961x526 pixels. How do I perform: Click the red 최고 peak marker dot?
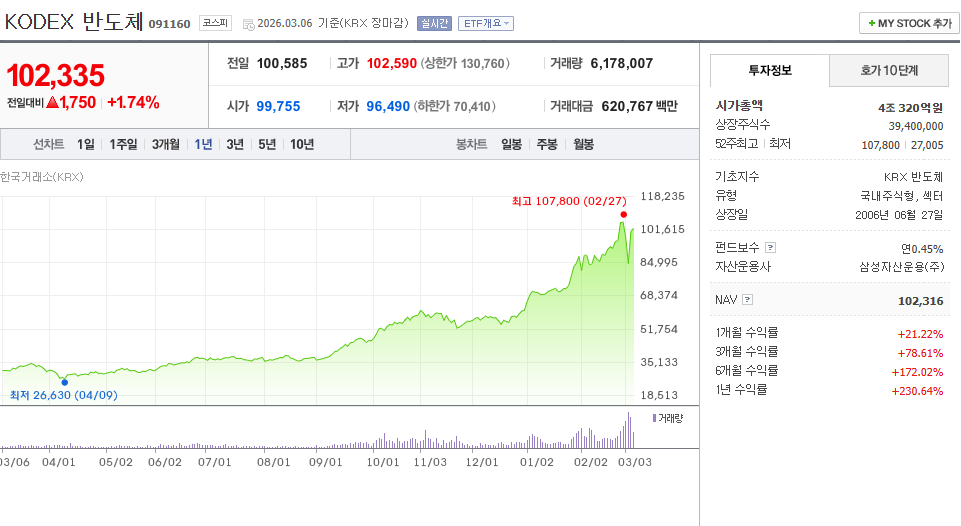[623, 215]
